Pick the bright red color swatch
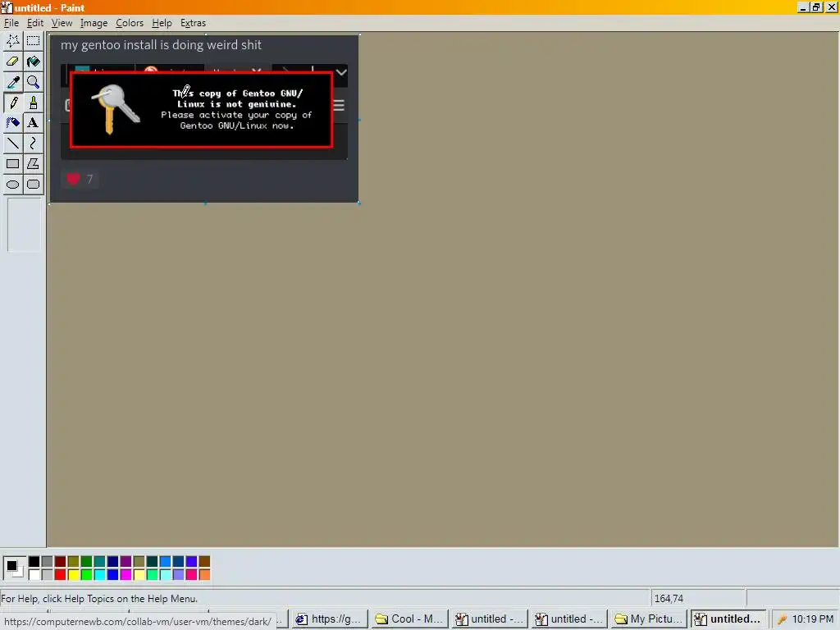Screen dimensions: 840x630 [x=60, y=575]
